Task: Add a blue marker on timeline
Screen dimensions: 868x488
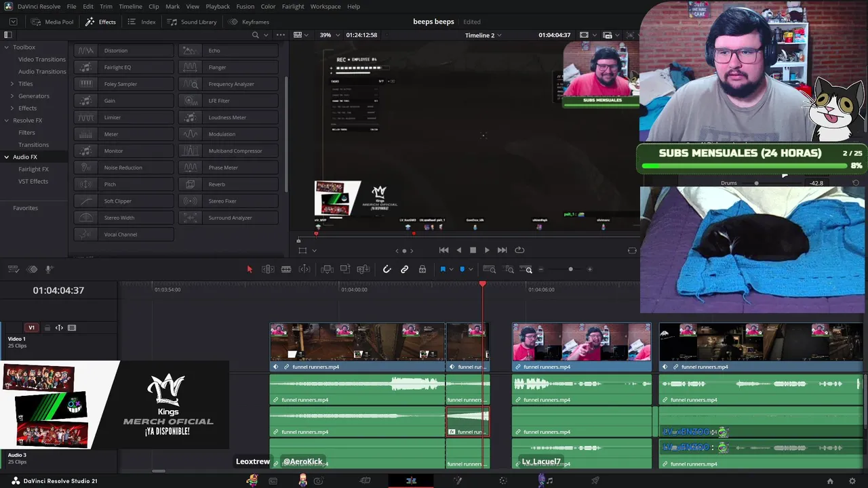Action: click(462, 269)
